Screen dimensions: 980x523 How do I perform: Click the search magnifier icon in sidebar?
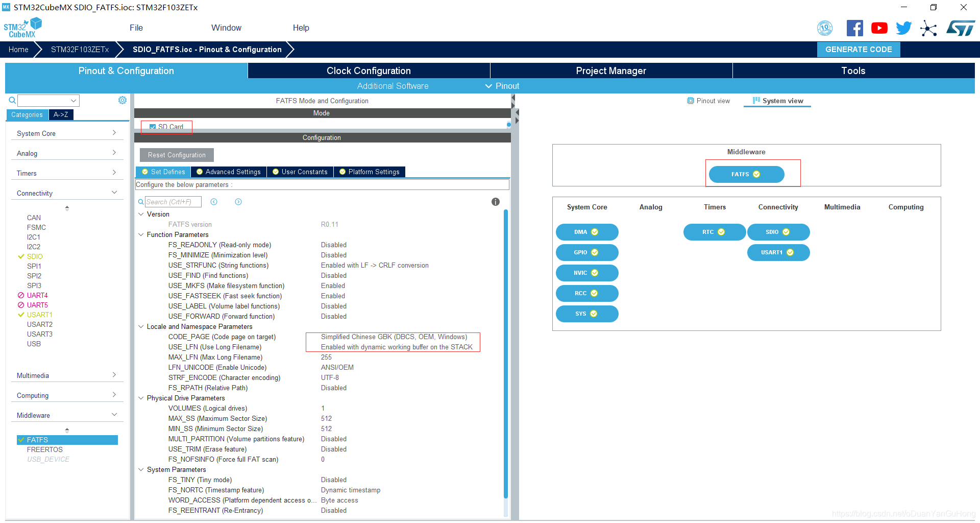click(12, 101)
